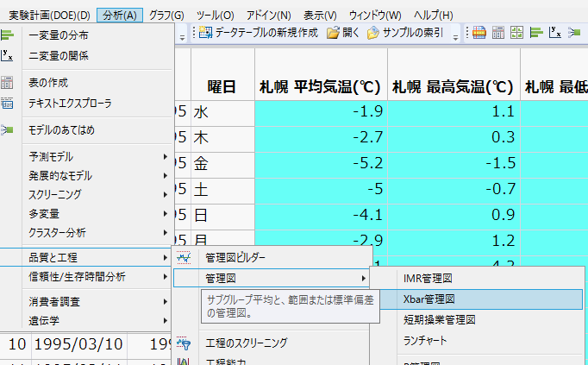Screen dimensions: 588x365
Task: Click the cell containing -1.9
Action: point(321,112)
